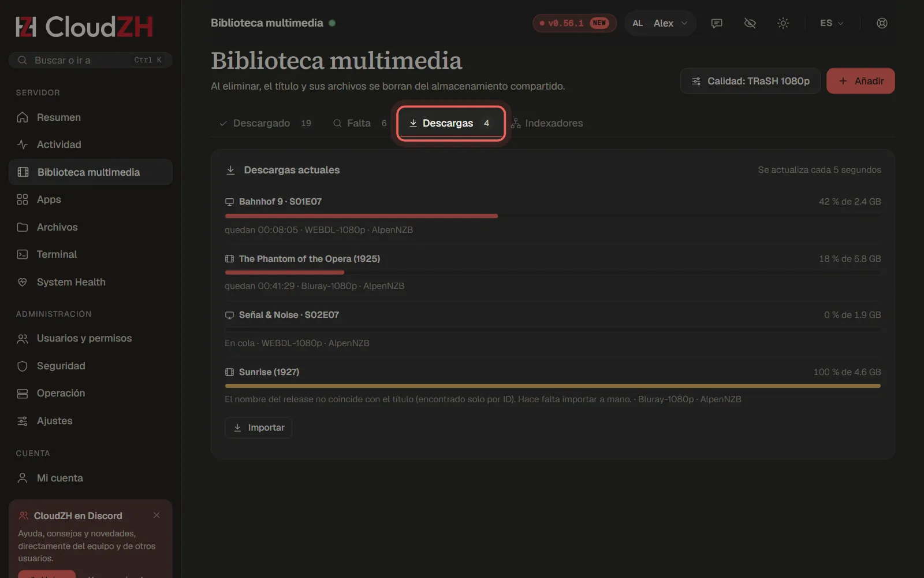Open the feedback chat icon
Image resolution: width=924 pixels, height=578 pixels.
[x=717, y=23]
